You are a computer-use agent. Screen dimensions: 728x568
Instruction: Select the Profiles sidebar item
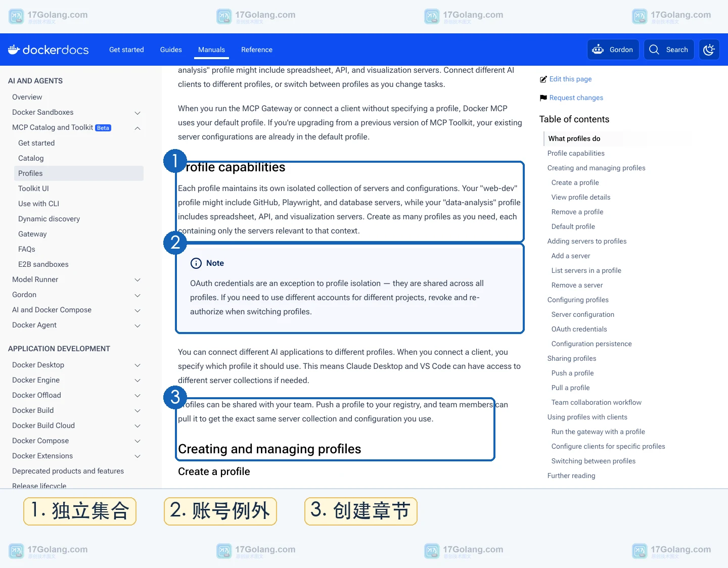click(x=79, y=173)
